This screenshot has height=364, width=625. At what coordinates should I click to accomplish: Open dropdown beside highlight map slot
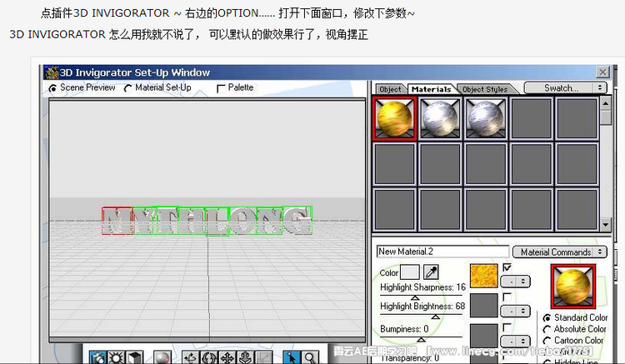(x=515, y=311)
